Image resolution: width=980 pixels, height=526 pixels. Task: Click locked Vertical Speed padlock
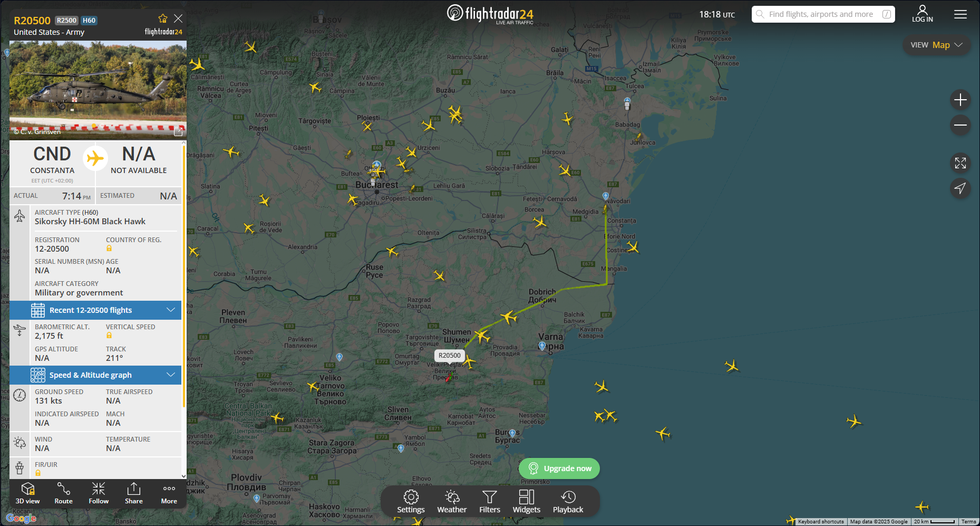[109, 336]
